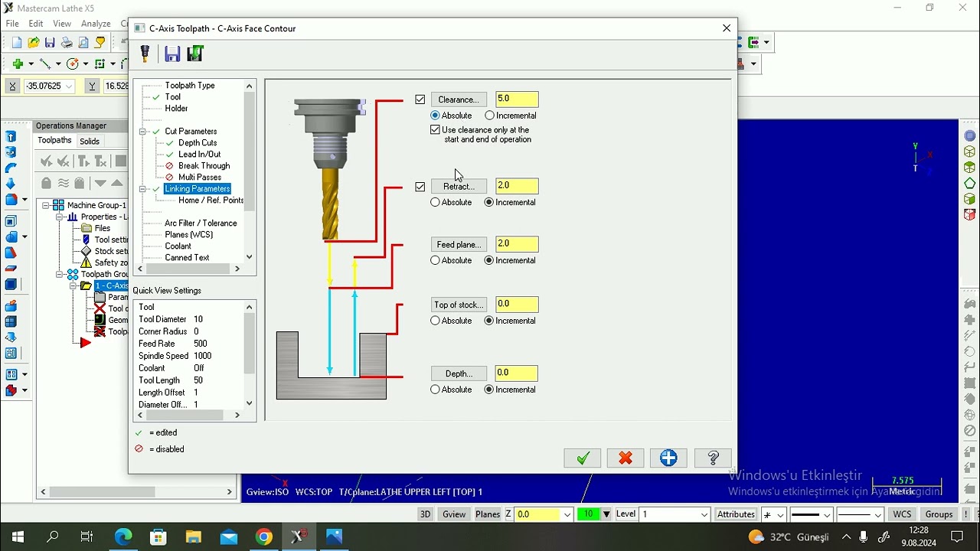Click the Edge browser icon on taskbar
The image size is (980, 551).
(x=122, y=537)
